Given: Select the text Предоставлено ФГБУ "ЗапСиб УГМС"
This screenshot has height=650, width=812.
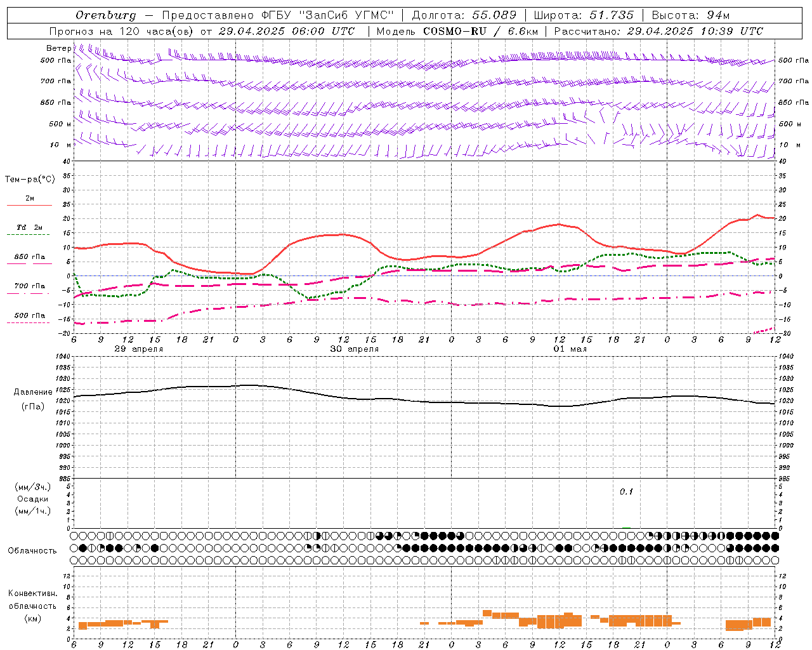Looking at the screenshot, I should [278, 15].
